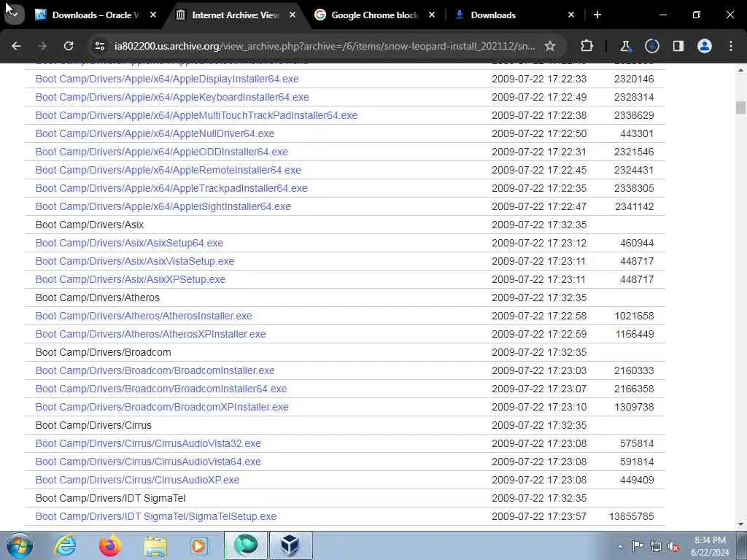Open the Chrome side panel
Viewport: 747px width, 560px height.
click(x=678, y=46)
